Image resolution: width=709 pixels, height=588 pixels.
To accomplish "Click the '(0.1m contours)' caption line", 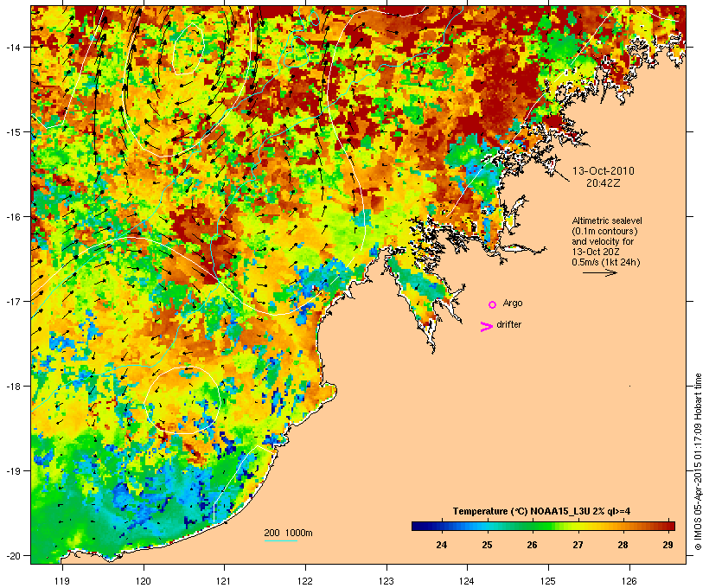I will (x=604, y=231).
